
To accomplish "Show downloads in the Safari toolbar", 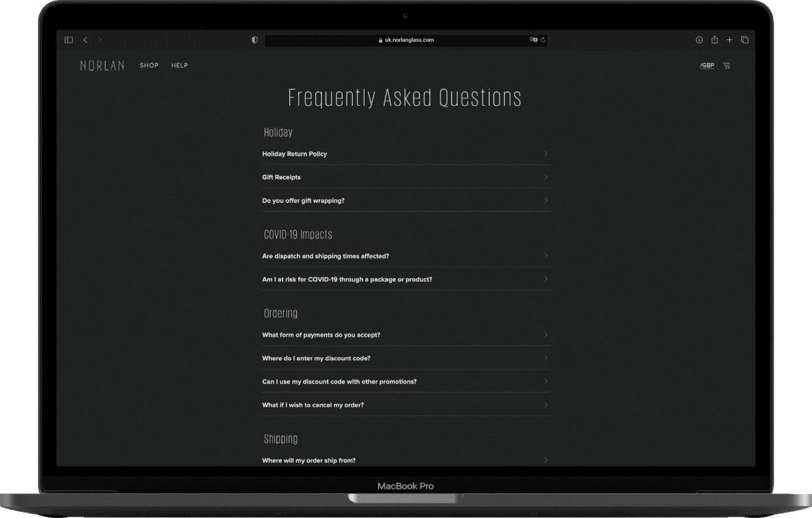I will pyautogui.click(x=699, y=40).
